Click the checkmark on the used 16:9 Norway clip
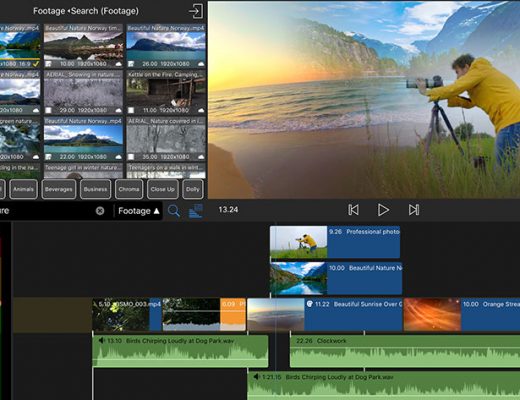520x400 pixels. pos(36,63)
